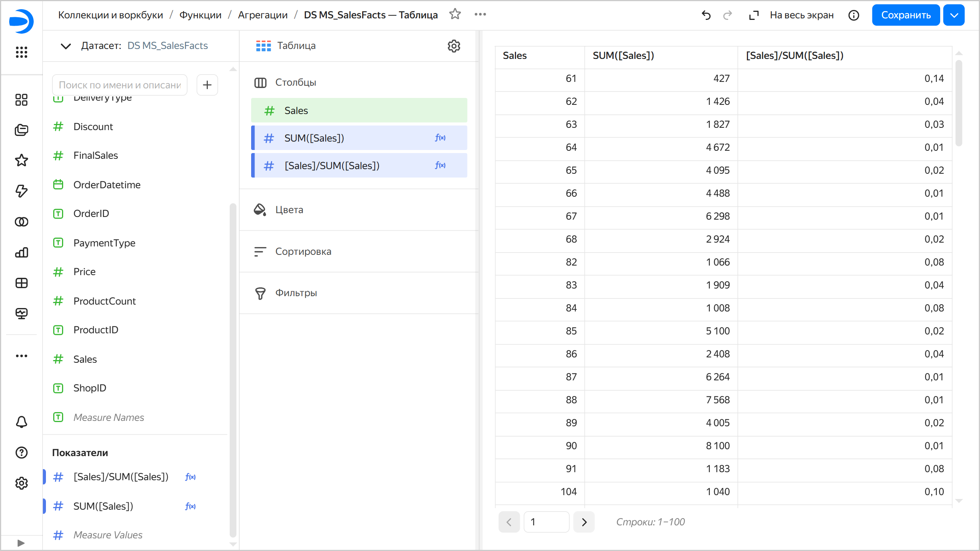Navigate to Функции breadcrumb
The height and width of the screenshot is (551, 980).
click(x=200, y=15)
